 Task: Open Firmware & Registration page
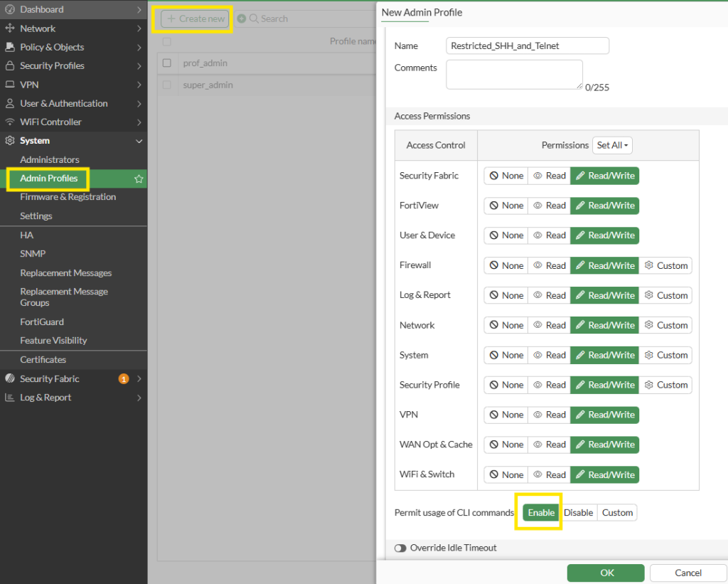(68, 197)
